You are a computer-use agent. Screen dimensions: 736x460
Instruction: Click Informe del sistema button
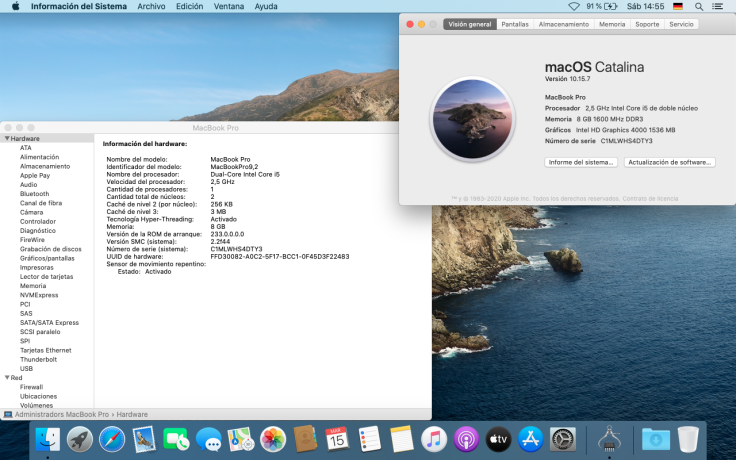(x=581, y=162)
